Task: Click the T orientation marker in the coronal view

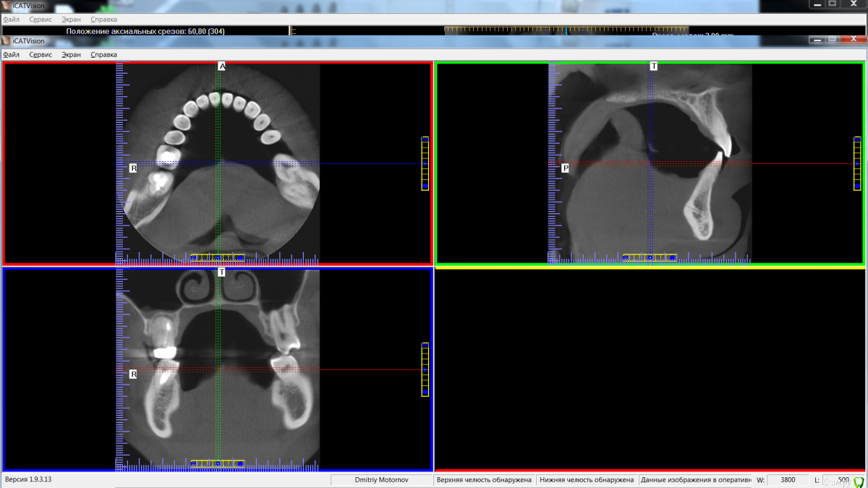Action: pos(221,273)
